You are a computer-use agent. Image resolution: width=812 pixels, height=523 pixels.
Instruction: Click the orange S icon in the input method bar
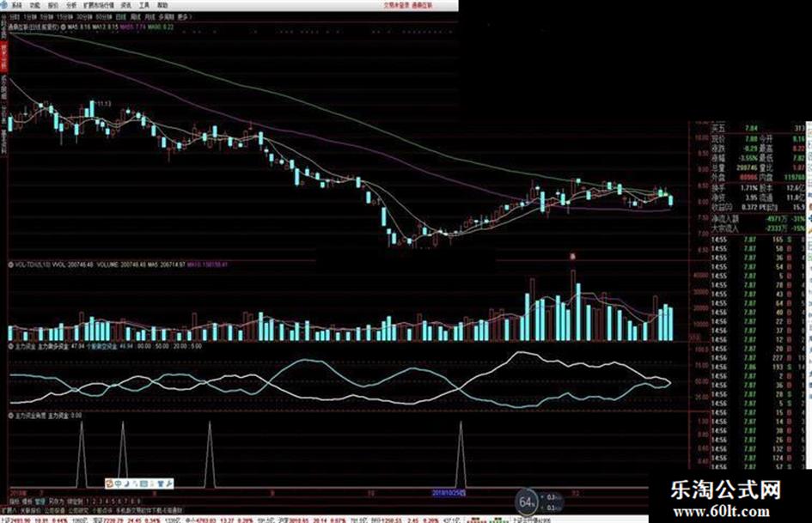pyautogui.click(x=109, y=483)
